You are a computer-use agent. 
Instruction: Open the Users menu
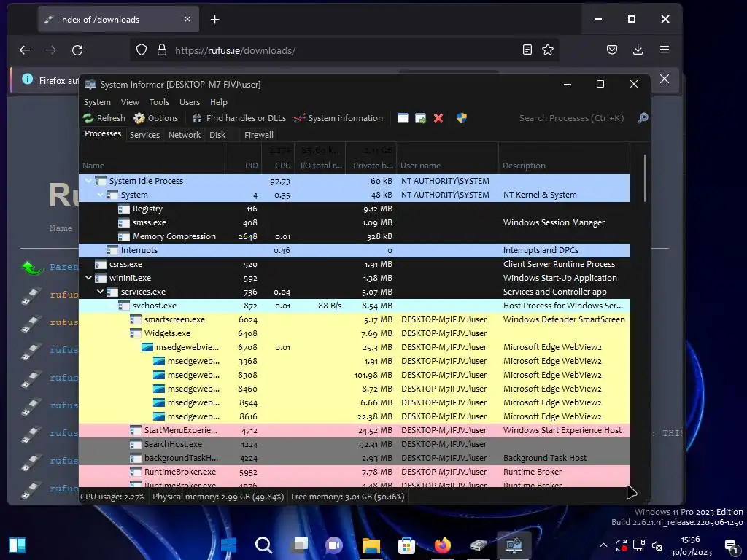click(x=190, y=102)
